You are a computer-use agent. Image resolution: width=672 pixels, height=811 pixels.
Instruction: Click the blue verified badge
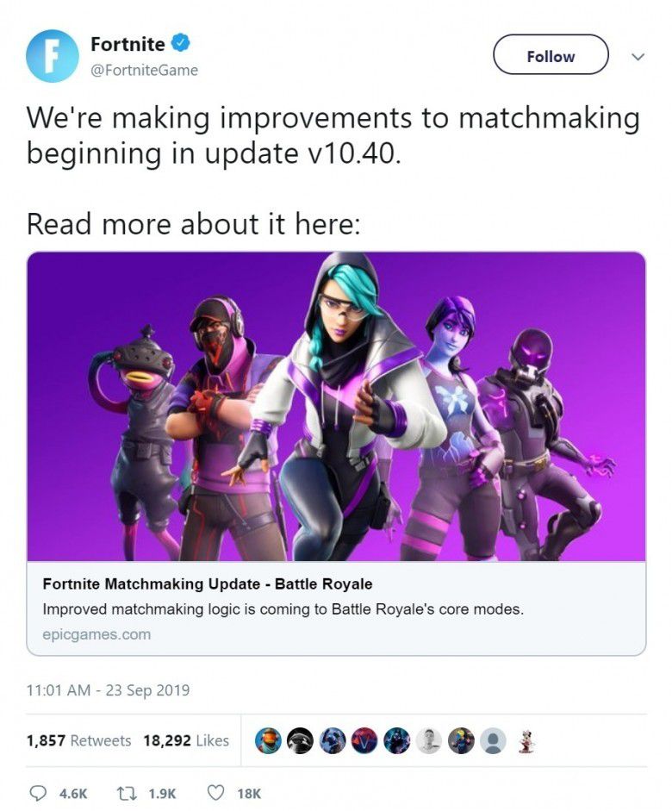[180, 43]
